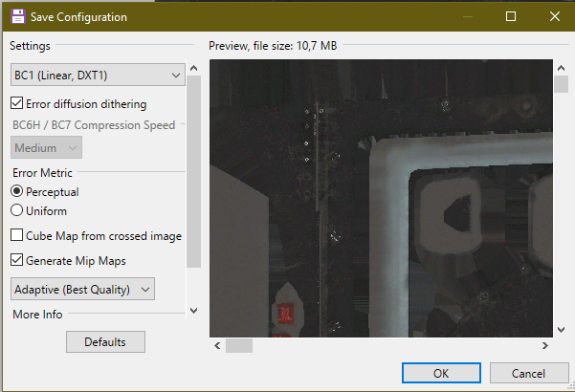Select the Uniform error metric
575x392 pixels.
pyautogui.click(x=16, y=210)
